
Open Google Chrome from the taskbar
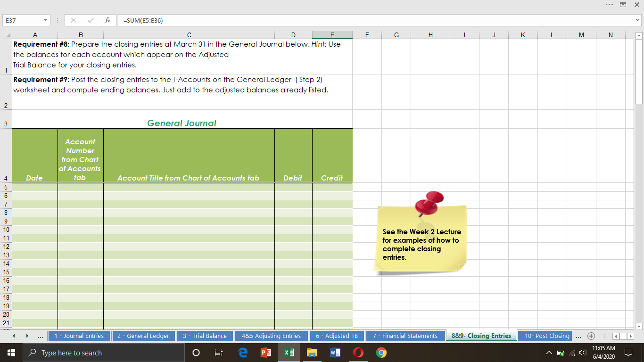381,353
